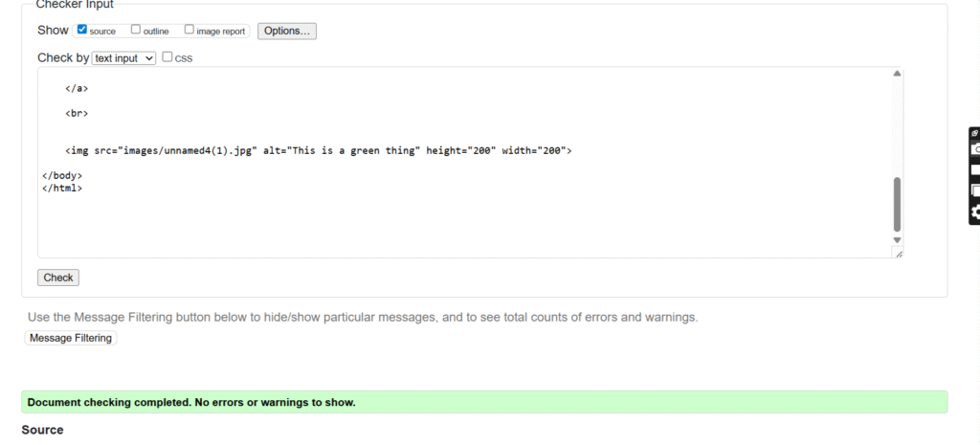Click the green document checking completed banner
Screen dimensions: 980x445
coord(484,402)
